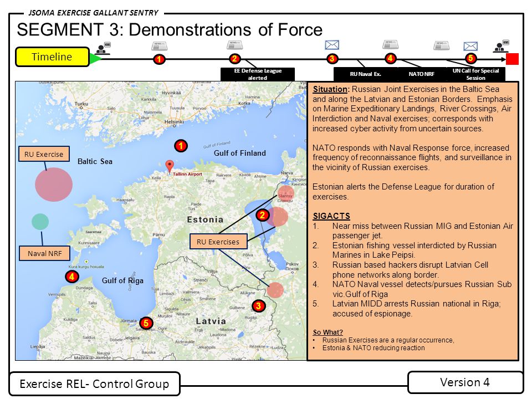The height and width of the screenshot is (399, 532).
Task: Click the 'Latvia' country label on the map
Action: (211, 321)
